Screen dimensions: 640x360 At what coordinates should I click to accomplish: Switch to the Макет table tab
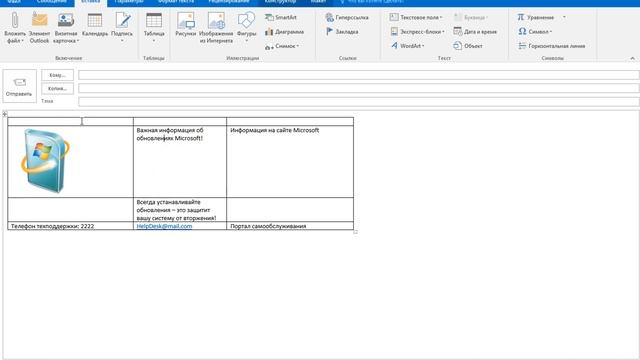click(x=318, y=2)
